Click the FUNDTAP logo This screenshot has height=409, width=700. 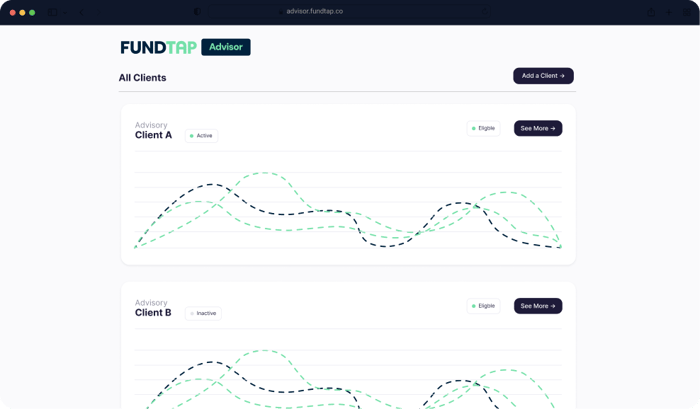point(158,47)
